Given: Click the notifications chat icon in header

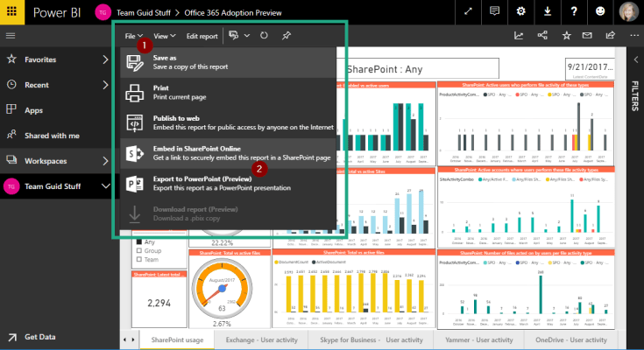Looking at the screenshot, I should coord(495,12).
